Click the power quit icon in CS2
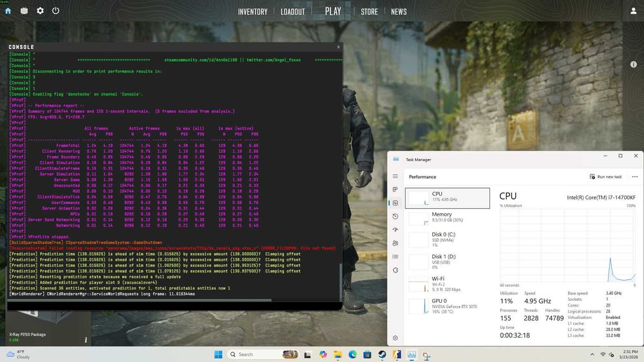 [56, 11]
